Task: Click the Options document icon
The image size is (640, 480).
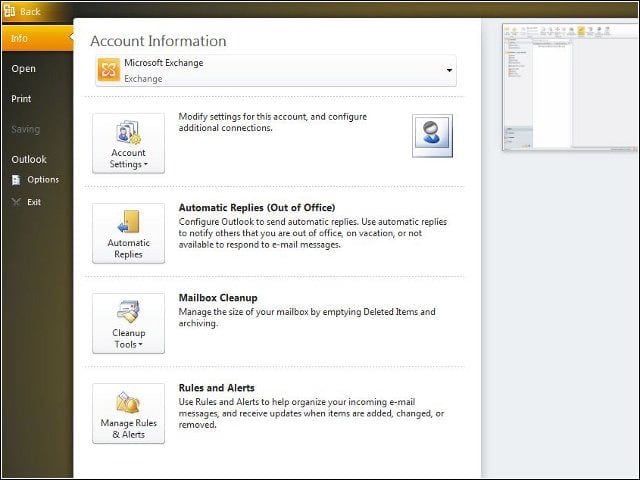Action: tap(16, 180)
